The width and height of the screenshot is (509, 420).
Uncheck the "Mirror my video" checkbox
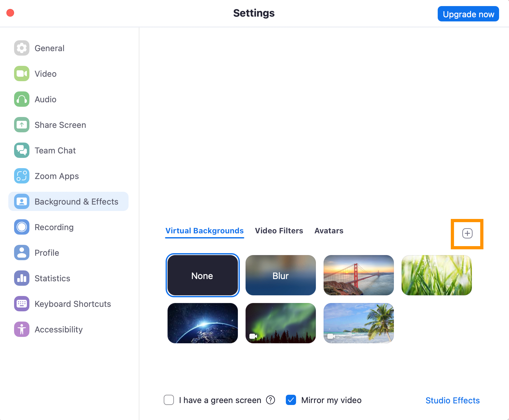point(291,400)
